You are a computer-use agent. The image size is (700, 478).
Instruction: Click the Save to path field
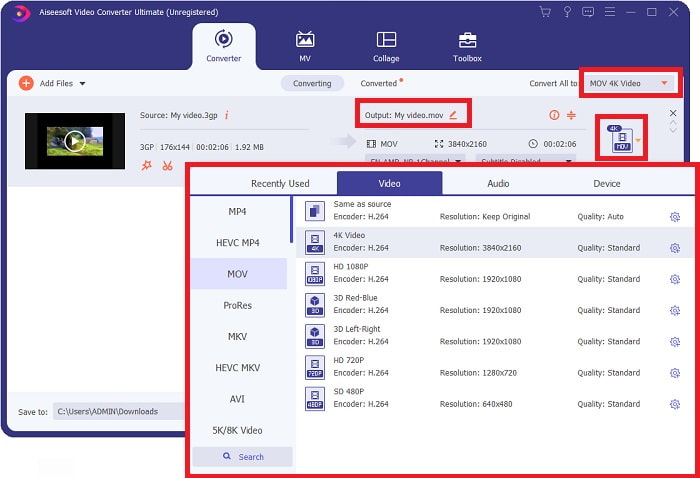pos(119,411)
